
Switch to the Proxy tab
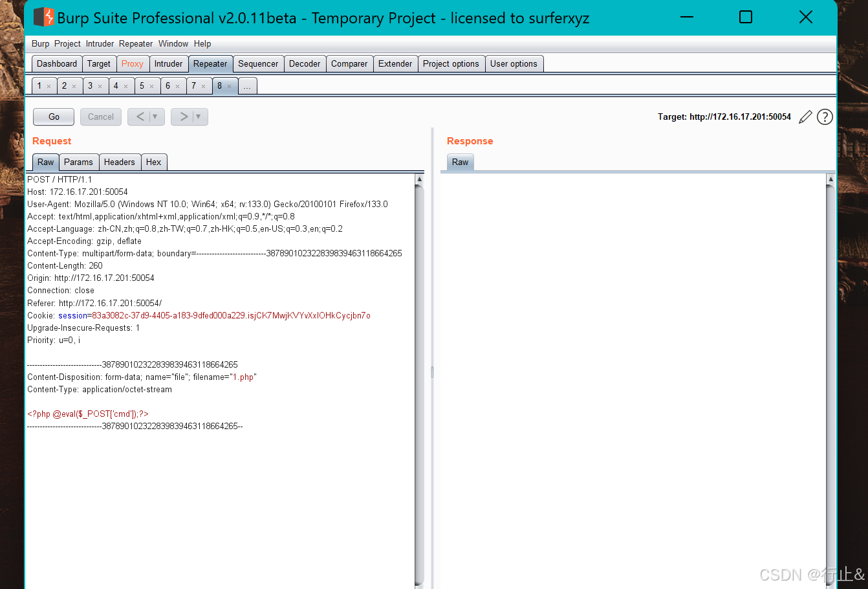coord(133,63)
